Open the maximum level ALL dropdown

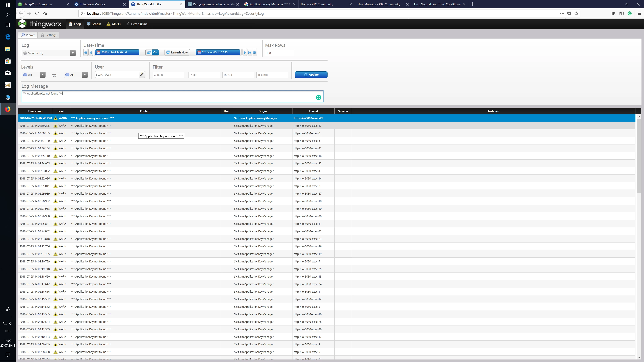click(85, 75)
